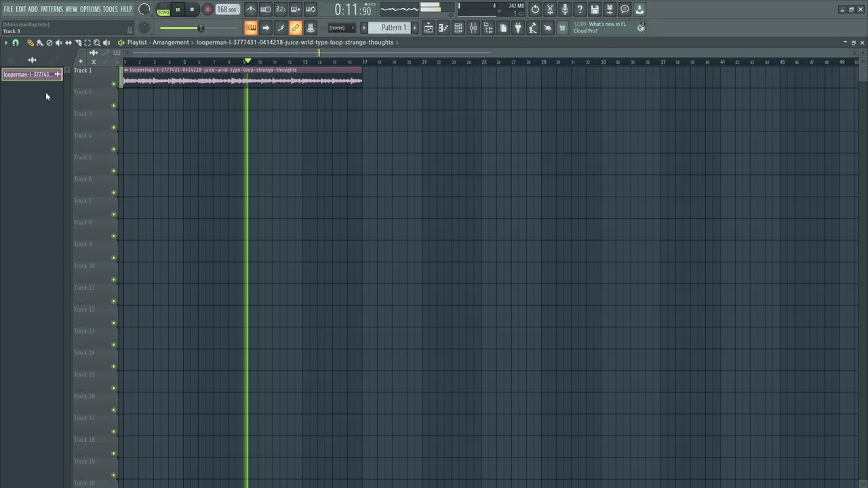Open playlist options arrow menu

click(6, 43)
